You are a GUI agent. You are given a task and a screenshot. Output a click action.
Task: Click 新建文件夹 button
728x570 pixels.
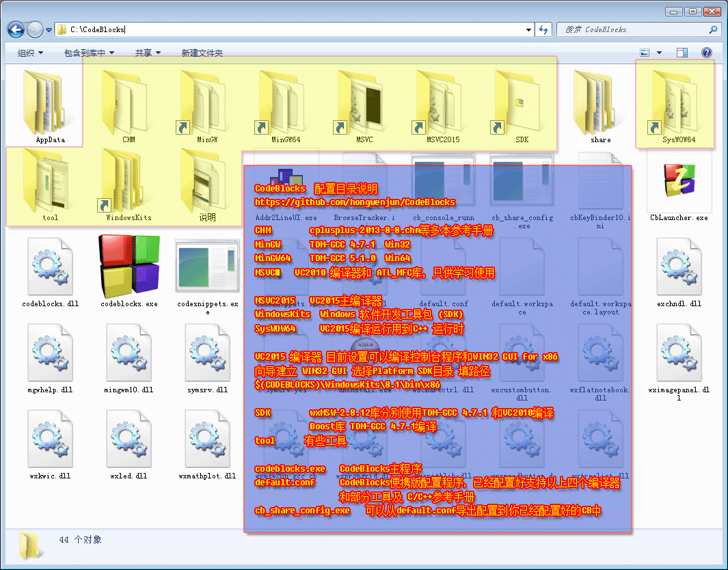[202, 53]
